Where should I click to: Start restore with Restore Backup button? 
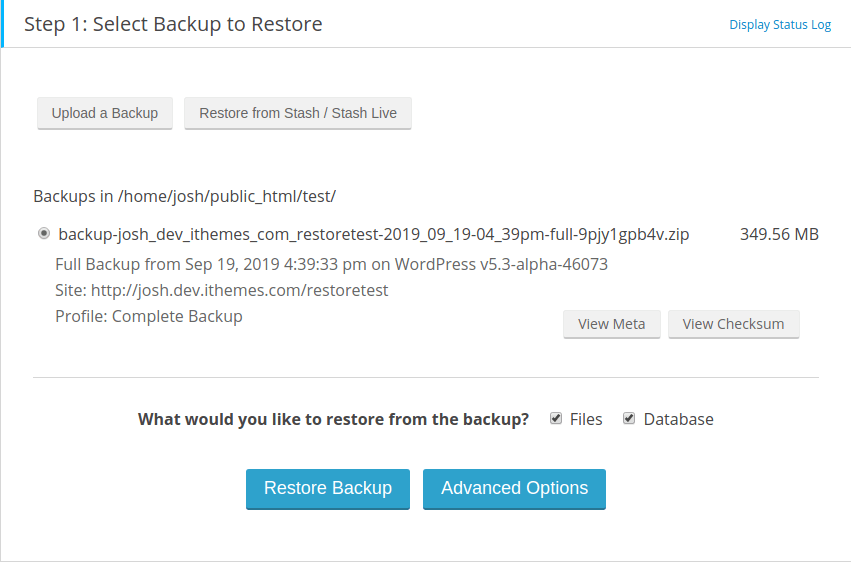coord(328,489)
